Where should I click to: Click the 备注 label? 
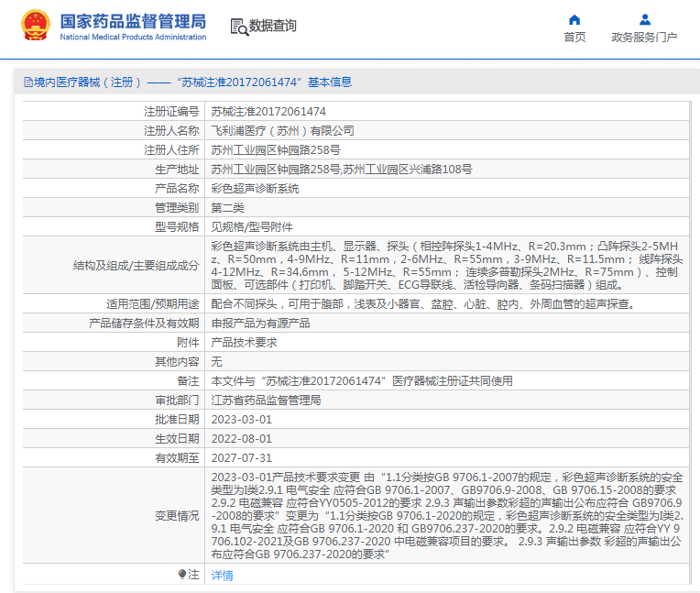tap(188, 381)
